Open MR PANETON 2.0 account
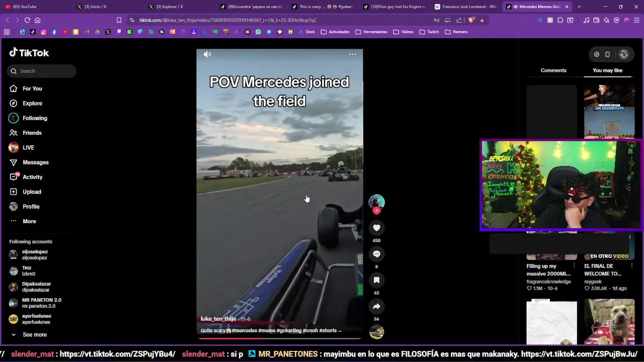The image size is (644, 362). tap(35, 303)
